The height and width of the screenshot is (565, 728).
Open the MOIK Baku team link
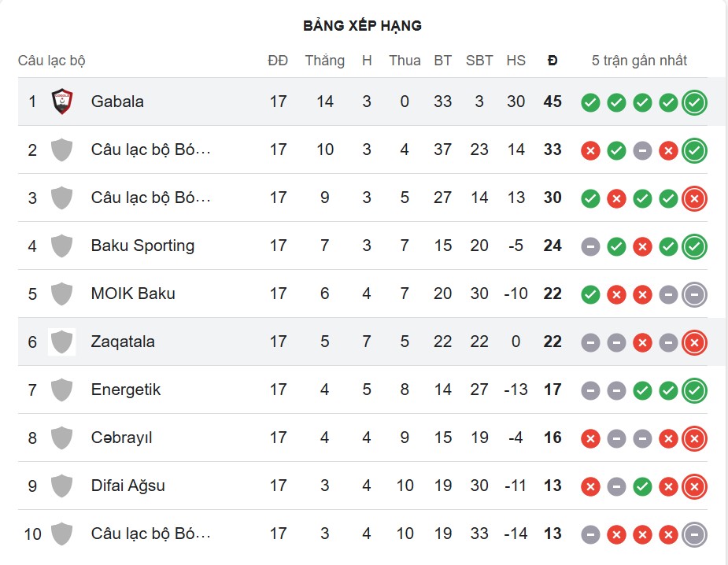coord(133,294)
